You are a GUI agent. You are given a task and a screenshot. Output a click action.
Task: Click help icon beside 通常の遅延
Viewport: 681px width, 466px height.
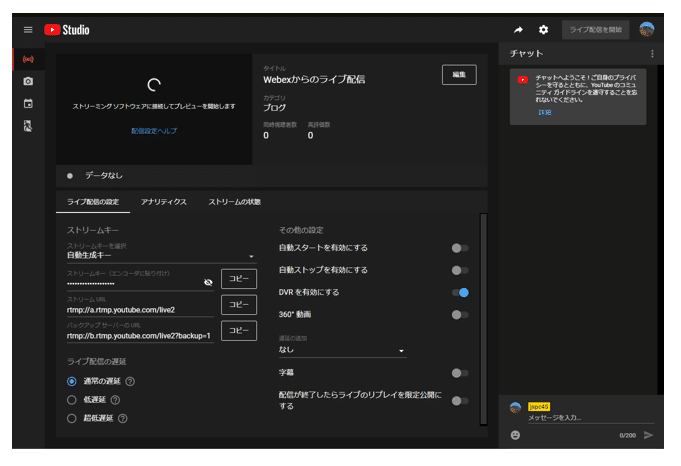pyautogui.click(x=130, y=381)
